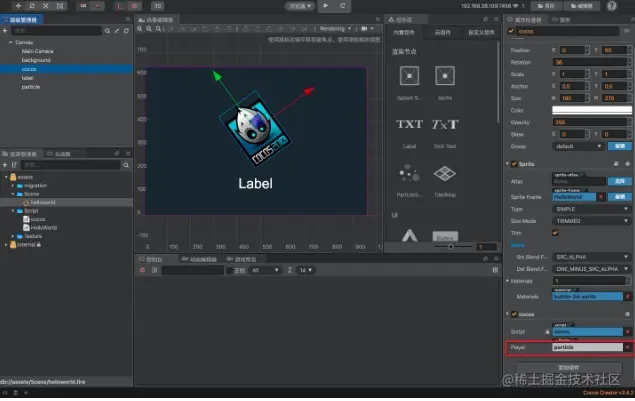Expand the migration folder
This screenshot has height=401, width=635.
coord(13,186)
